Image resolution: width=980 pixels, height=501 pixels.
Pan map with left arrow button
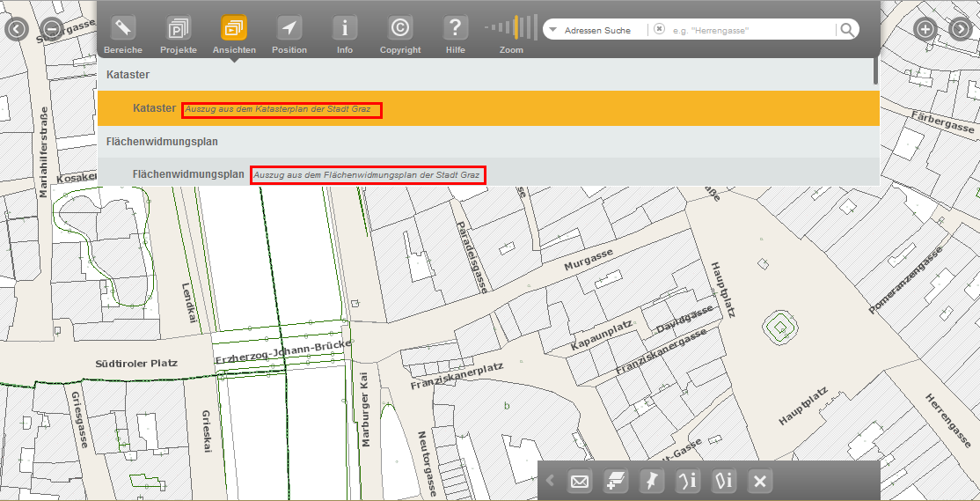pos(17,29)
